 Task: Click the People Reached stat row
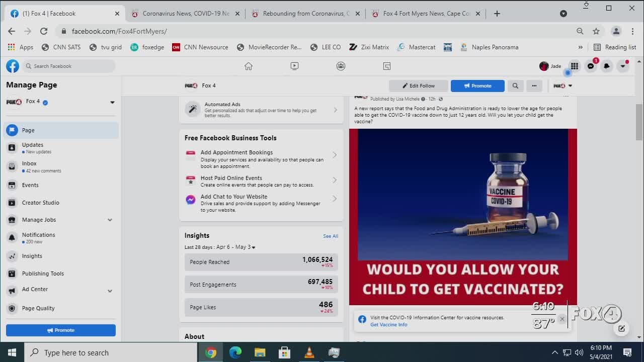tap(261, 262)
